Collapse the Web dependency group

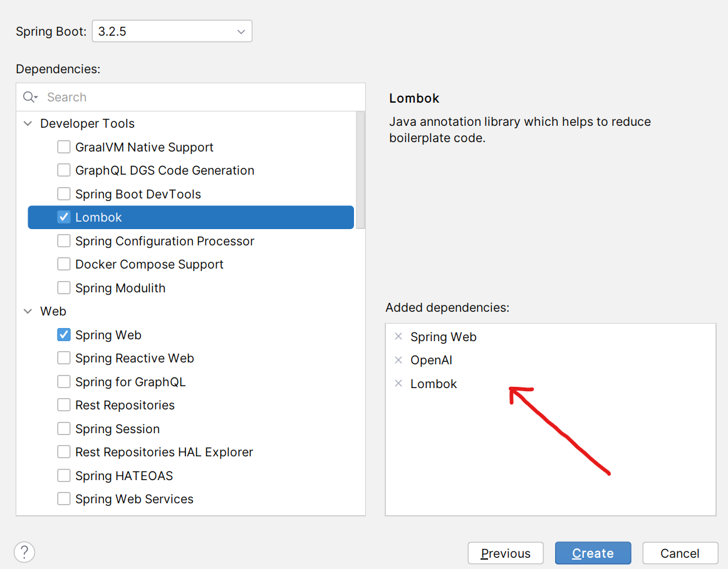28,311
